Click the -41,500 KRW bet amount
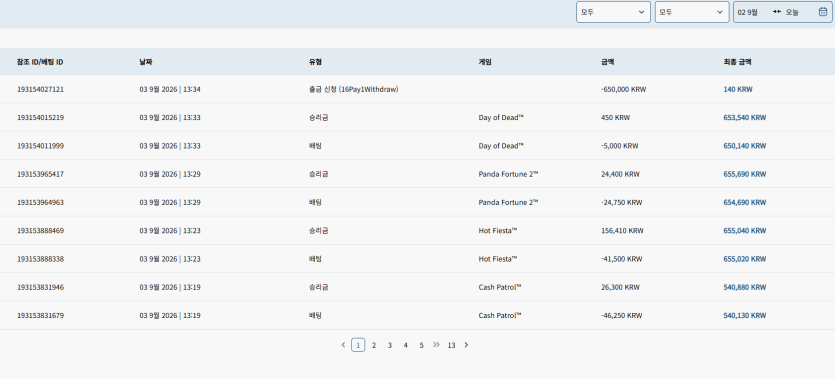The height and width of the screenshot is (379, 835). [x=621, y=259]
